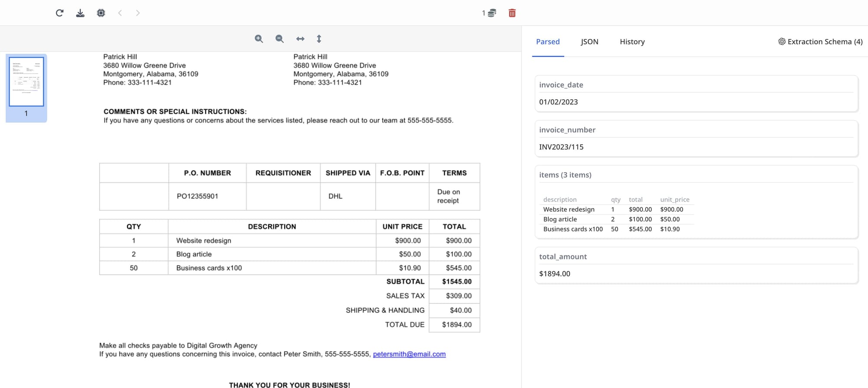Image resolution: width=868 pixels, height=388 pixels.
Task: Download the invoice document
Action: pyautogui.click(x=80, y=13)
